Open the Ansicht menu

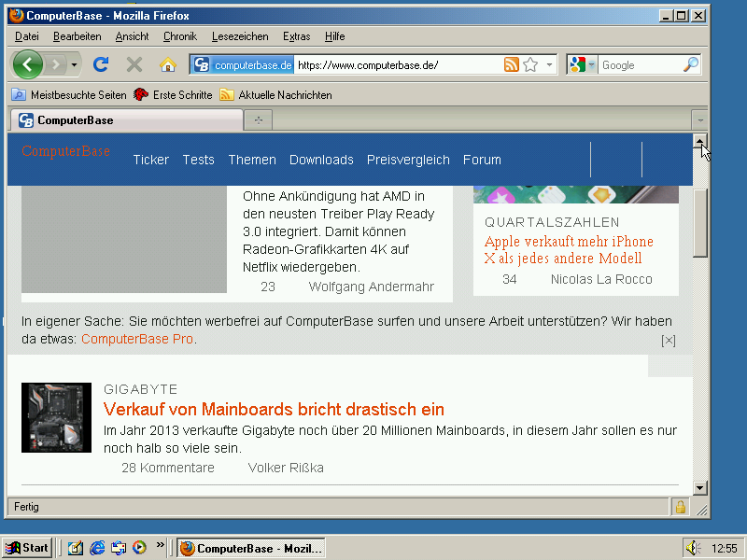[x=132, y=36]
